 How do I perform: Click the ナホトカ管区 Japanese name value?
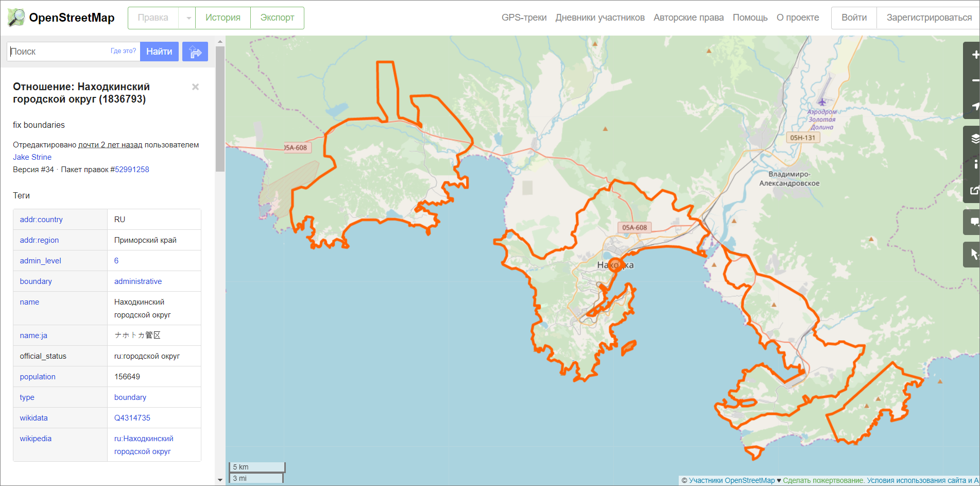tap(137, 336)
